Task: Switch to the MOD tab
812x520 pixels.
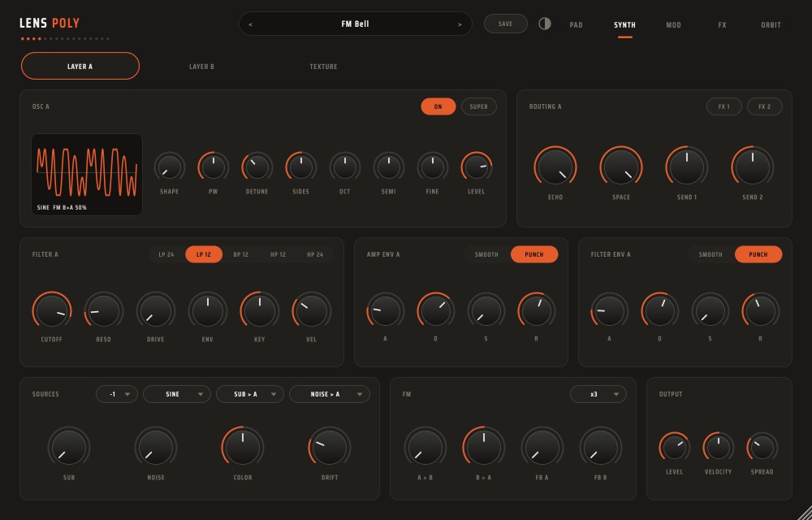Action: pos(673,25)
